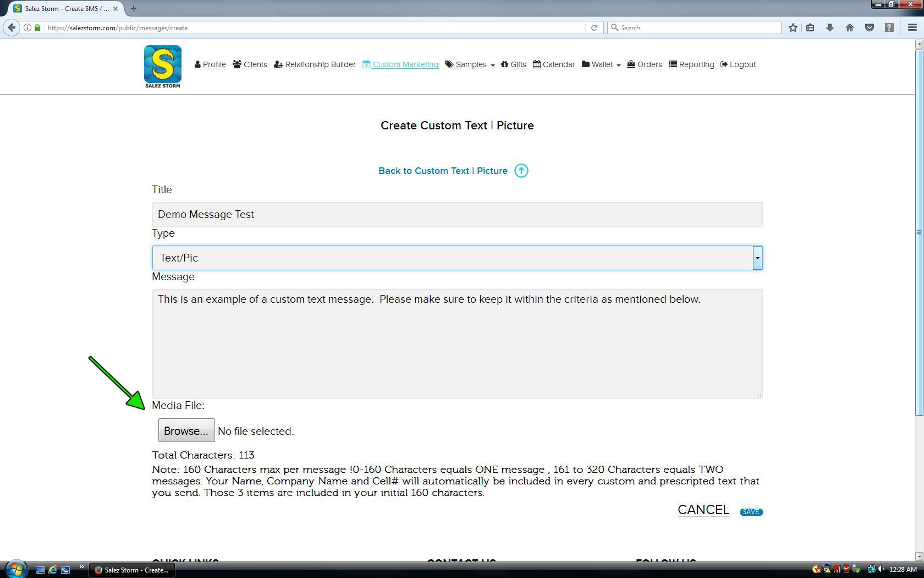Reload the page using the refresh icon

click(x=594, y=28)
